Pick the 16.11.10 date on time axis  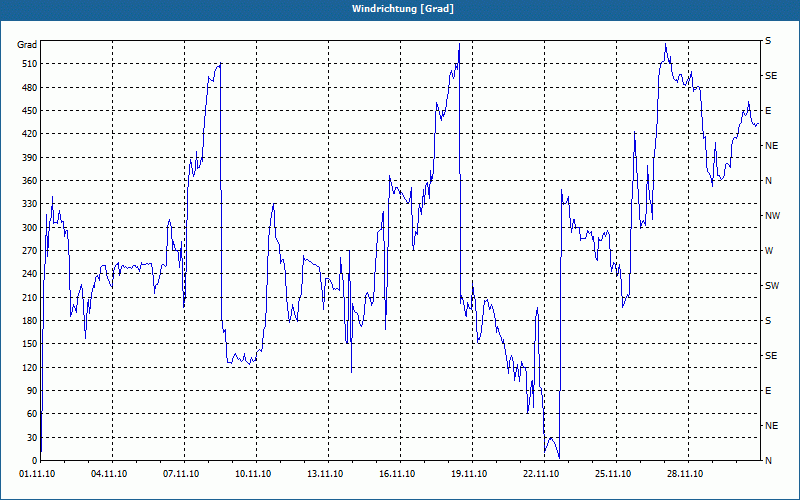pyautogui.click(x=397, y=474)
